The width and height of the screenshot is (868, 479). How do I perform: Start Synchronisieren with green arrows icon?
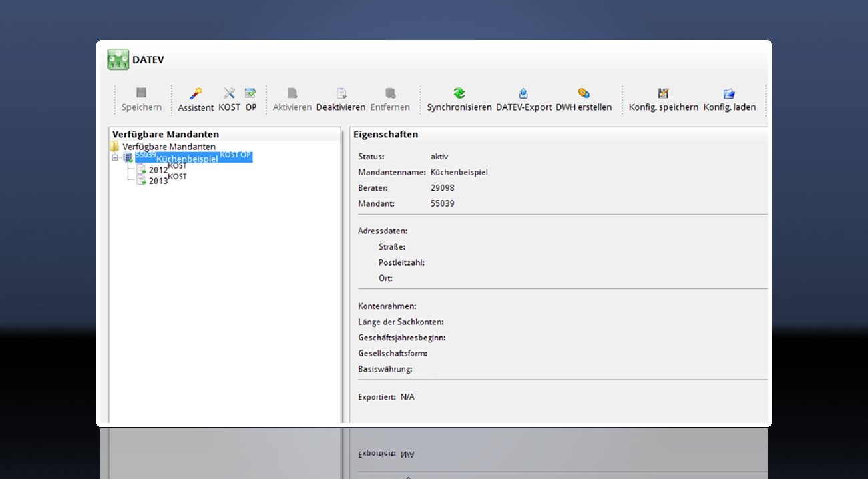tap(459, 94)
